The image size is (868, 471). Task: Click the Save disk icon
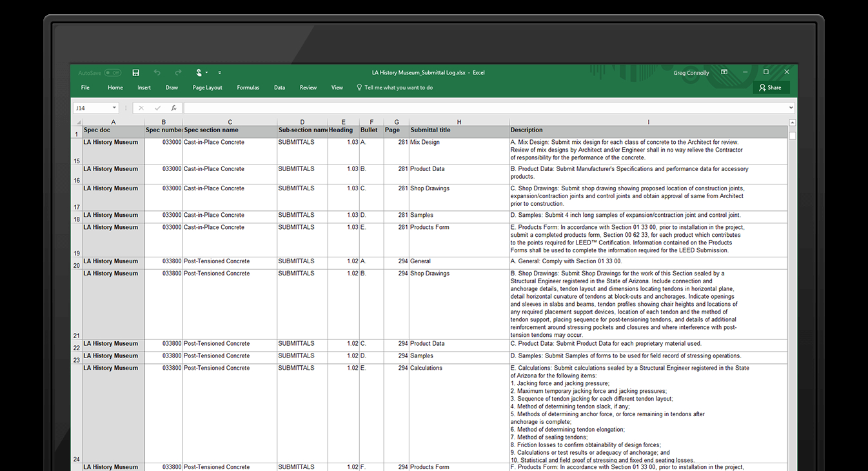click(136, 73)
